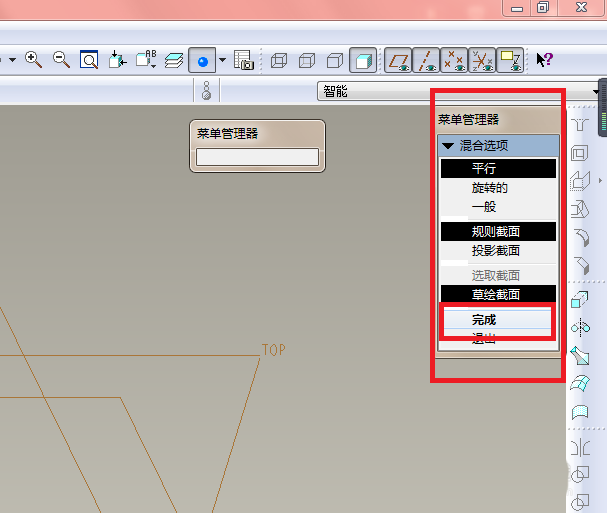Image resolution: width=609 pixels, height=514 pixels.
Task: Select the Chamfer tool
Action: (x=581, y=266)
